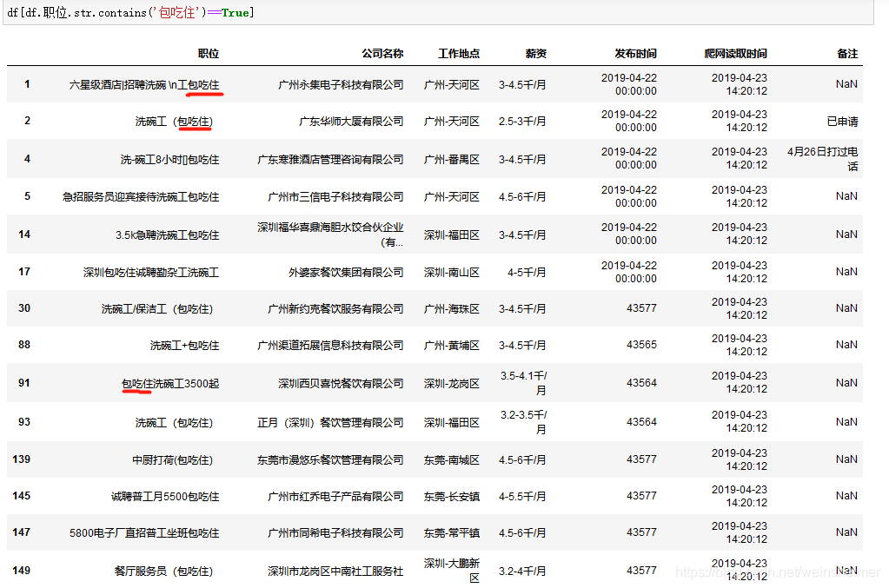The height and width of the screenshot is (588, 889).
Task: Click location 广州-黄埔区
Action: pos(451,346)
